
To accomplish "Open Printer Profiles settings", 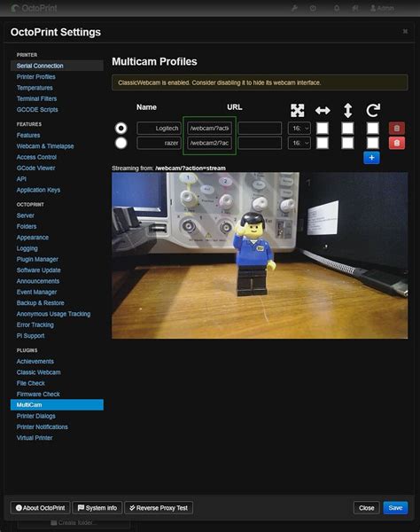I will pos(36,76).
